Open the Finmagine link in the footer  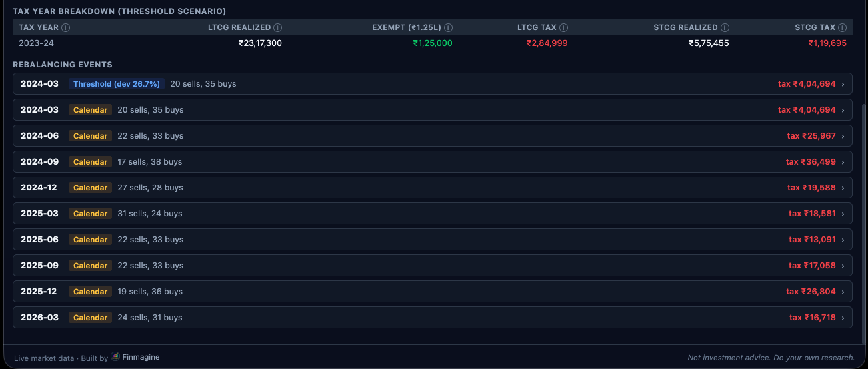pos(141,357)
